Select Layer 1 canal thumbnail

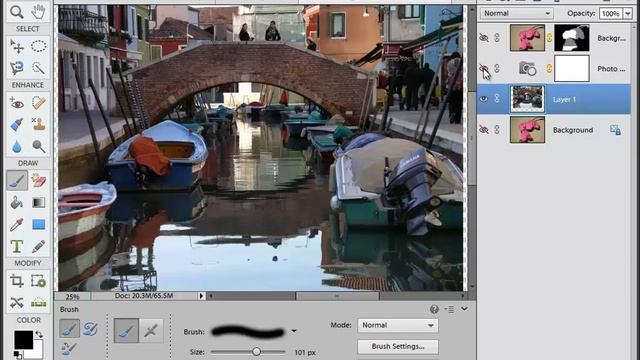click(x=527, y=99)
